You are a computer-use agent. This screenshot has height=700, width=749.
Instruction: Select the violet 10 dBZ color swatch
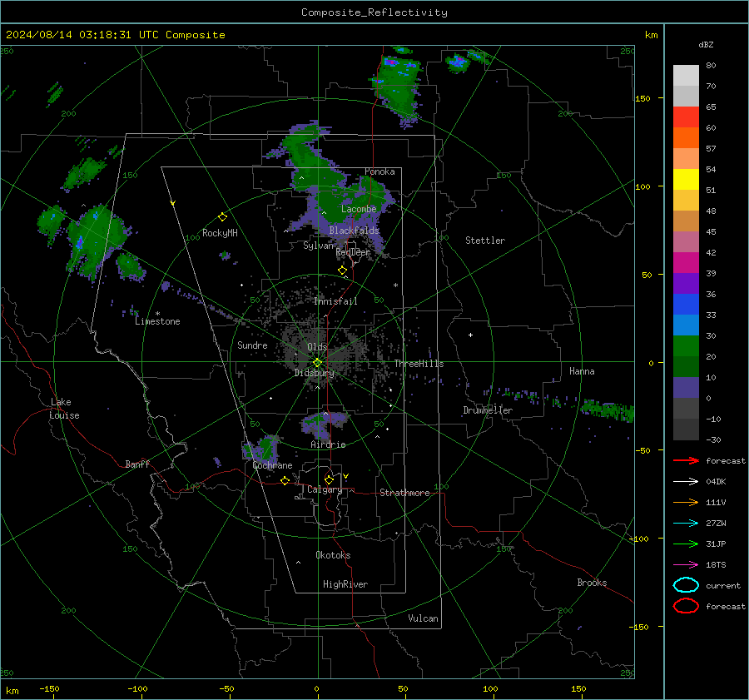coord(686,388)
